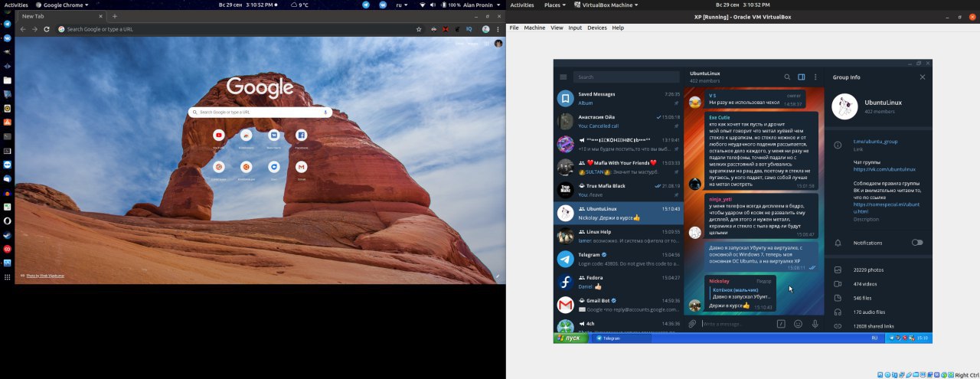Open the Telegram hamburger menu
Screen dimensions: 980x379
coord(563,77)
